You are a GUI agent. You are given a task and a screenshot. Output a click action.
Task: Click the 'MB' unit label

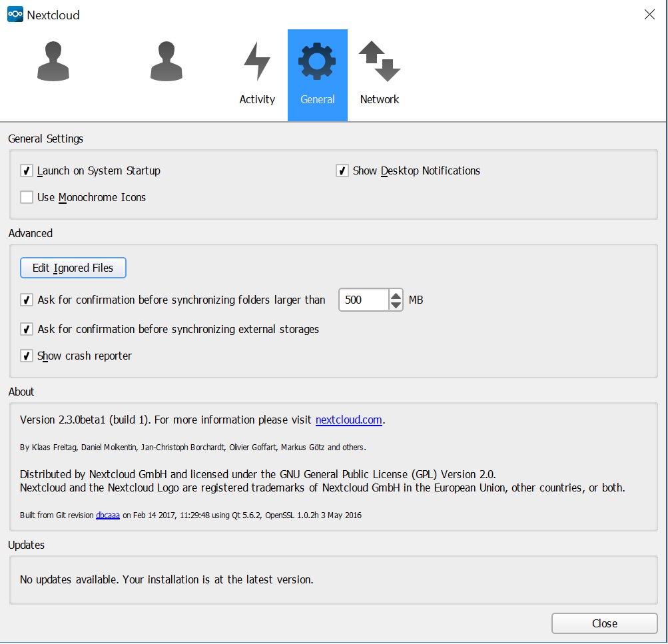point(416,300)
